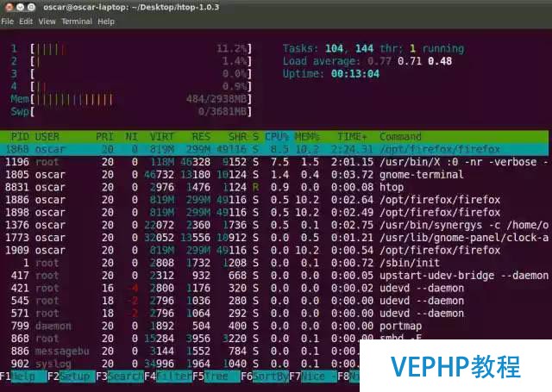Click the F5 Tree function key

coord(216,376)
